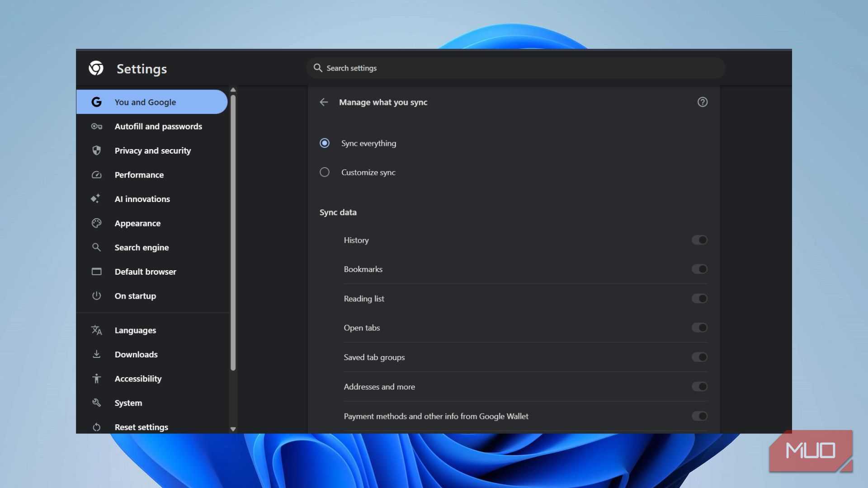Click the Addresses and more label text
The width and height of the screenshot is (868, 488).
379,387
